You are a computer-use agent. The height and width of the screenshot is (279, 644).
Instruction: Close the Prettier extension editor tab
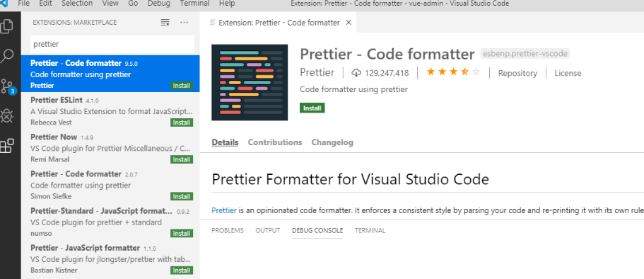click(349, 23)
